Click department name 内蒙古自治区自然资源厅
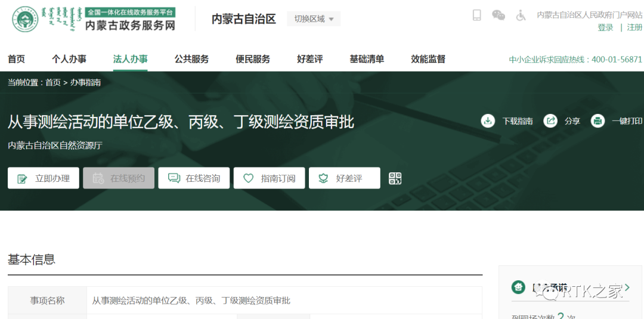 (55, 145)
